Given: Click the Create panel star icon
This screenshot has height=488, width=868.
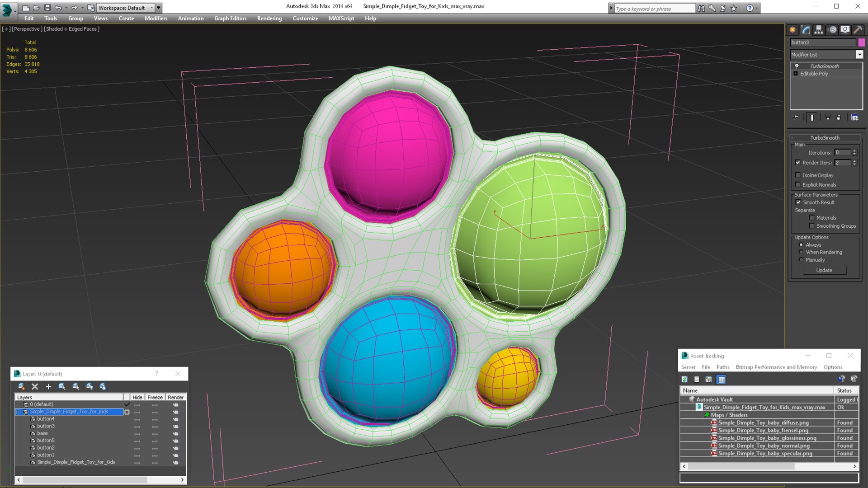Looking at the screenshot, I should pos(793,30).
